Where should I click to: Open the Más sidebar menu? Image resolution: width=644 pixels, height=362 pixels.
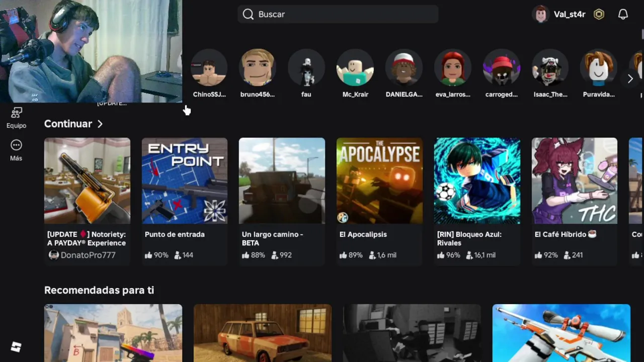[16, 150]
